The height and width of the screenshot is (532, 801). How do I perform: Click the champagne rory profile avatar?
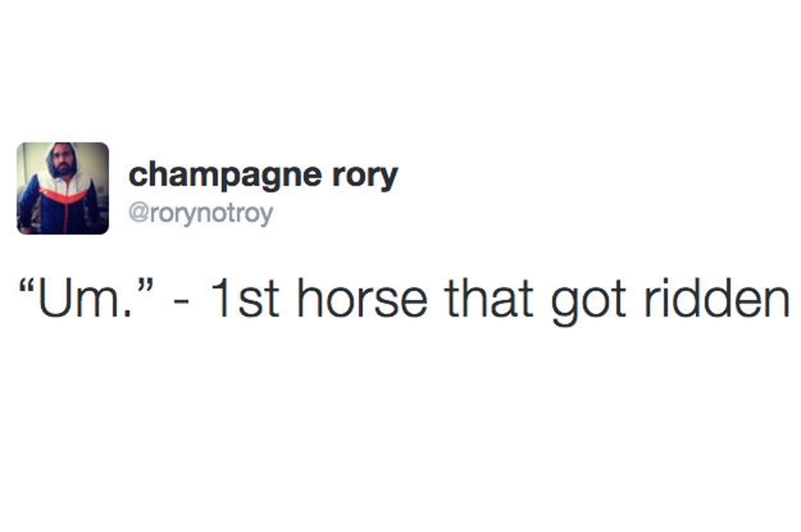click(x=63, y=188)
